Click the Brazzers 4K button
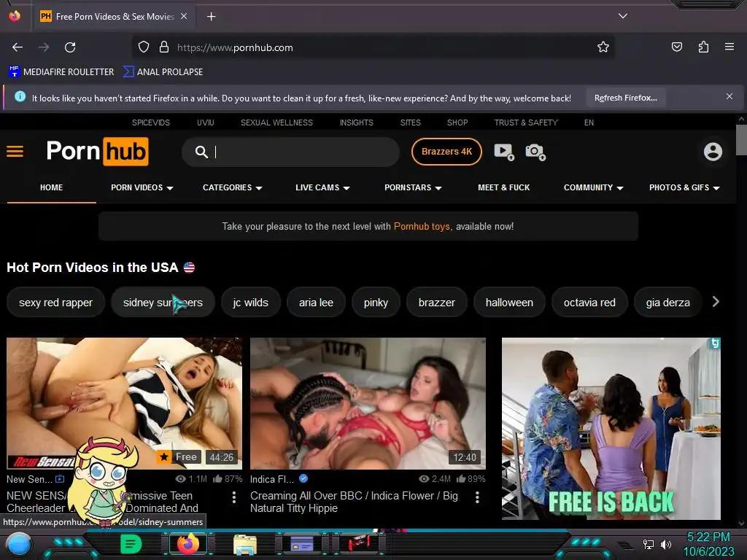The image size is (747, 560). click(446, 152)
